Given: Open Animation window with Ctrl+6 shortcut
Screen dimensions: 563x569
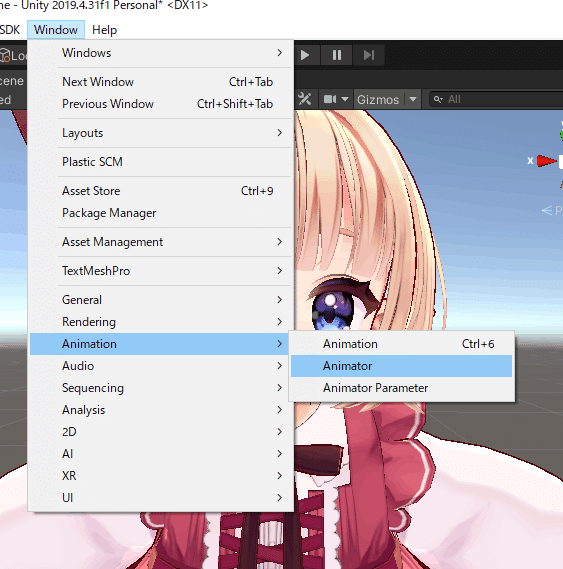Looking at the screenshot, I should click(x=401, y=344).
